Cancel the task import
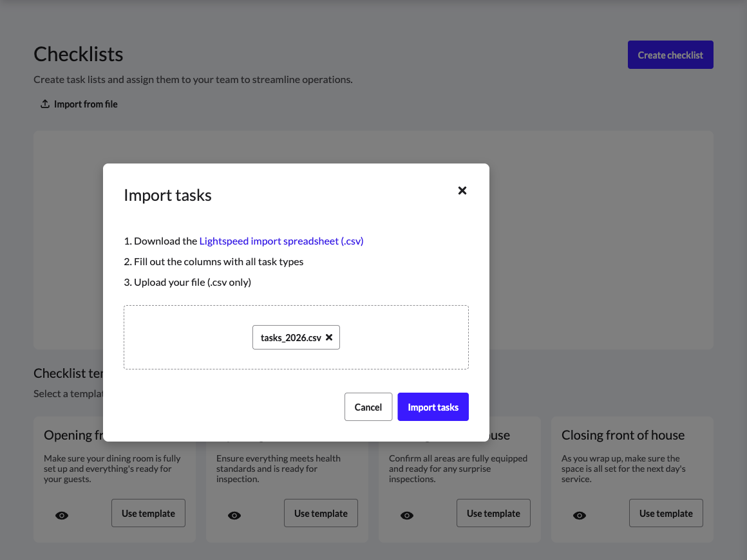Viewport: 747px width, 560px height. (x=368, y=407)
